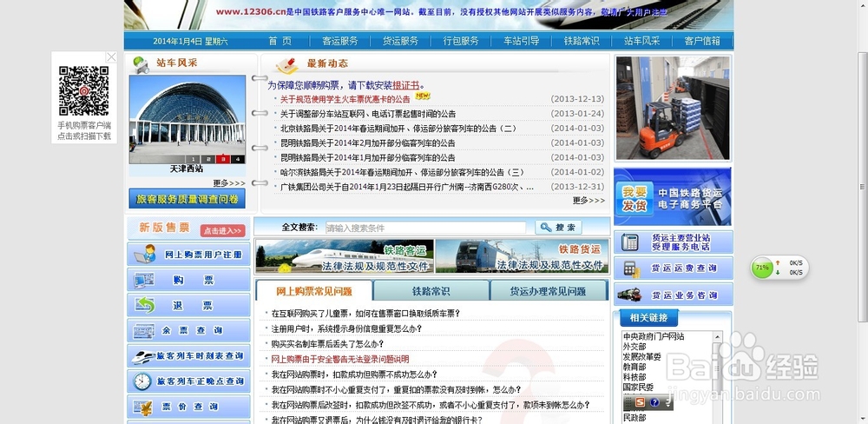868x424 pixels.
Task: Switch to 铁路常识 tab
Action: point(431,291)
